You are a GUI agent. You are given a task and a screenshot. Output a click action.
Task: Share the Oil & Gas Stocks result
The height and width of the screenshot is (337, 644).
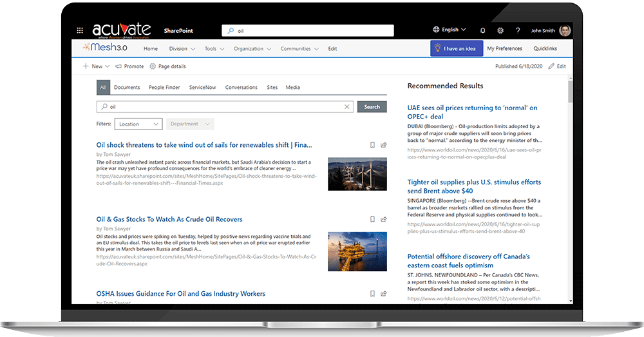[x=384, y=220]
